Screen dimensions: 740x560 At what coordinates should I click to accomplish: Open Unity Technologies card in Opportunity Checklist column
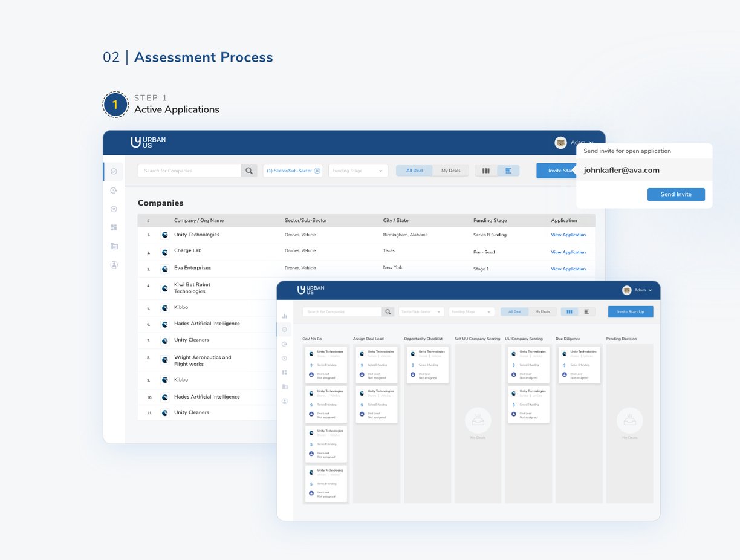[427, 365]
